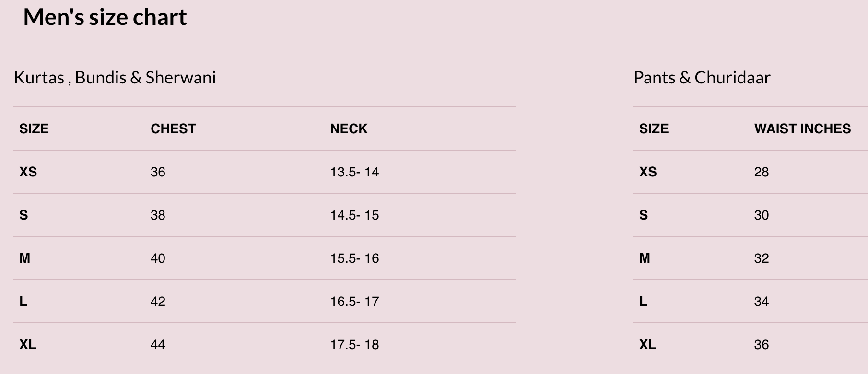Select the M size label in pants table
The image size is (868, 374).
point(645,258)
